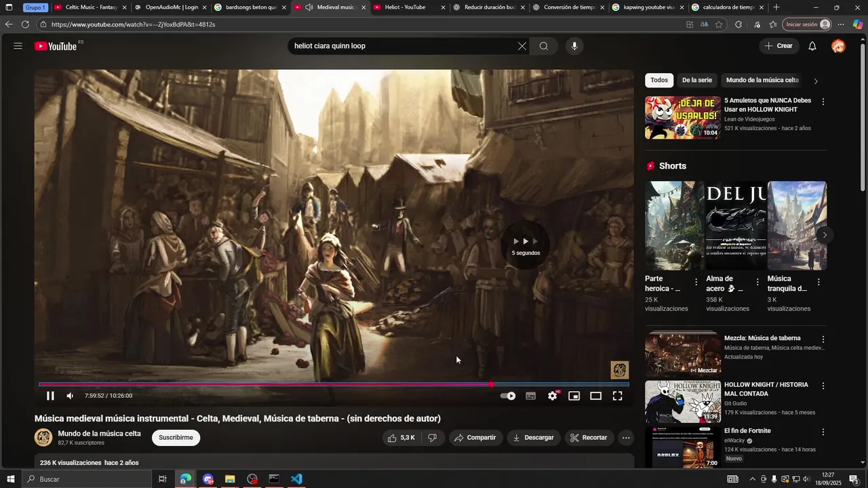The image size is (868, 488).
Task: Open the channel avatar under the video
Action: click(43, 438)
